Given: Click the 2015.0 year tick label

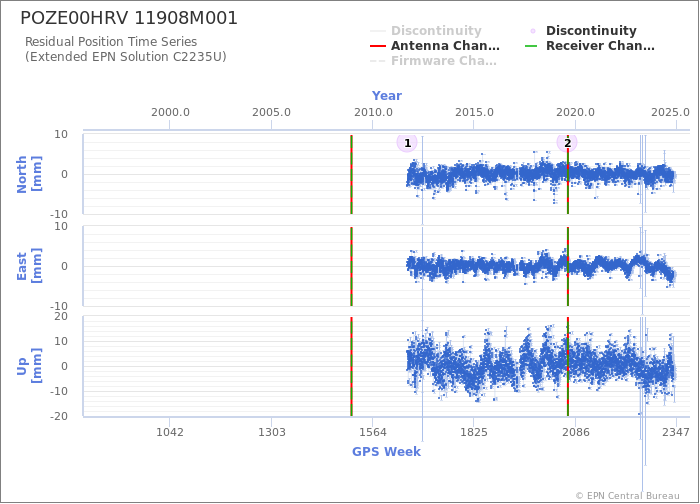Looking at the screenshot, I should pos(474,112).
